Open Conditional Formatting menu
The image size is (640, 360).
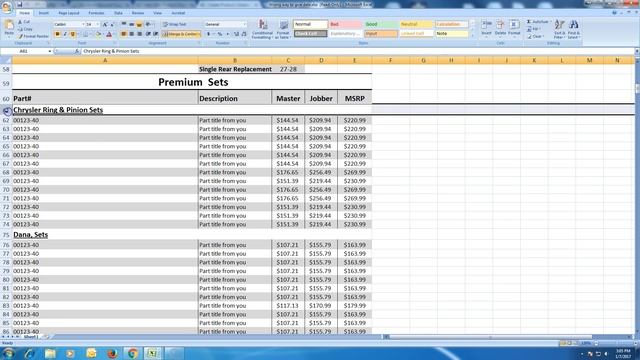click(x=262, y=29)
